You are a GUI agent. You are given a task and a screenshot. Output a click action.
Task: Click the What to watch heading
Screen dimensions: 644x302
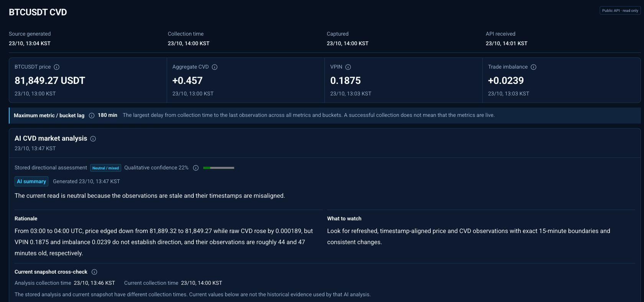click(344, 218)
